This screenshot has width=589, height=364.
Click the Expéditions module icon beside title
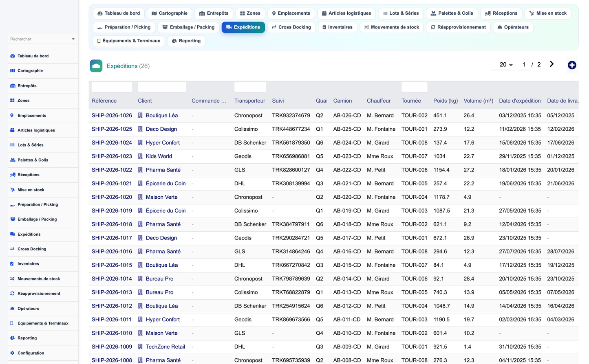96,66
